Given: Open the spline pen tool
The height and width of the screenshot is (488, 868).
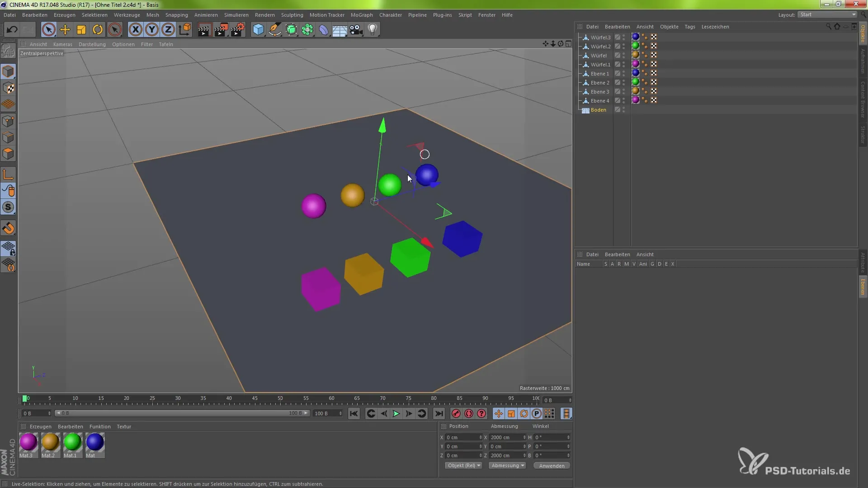Looking at the screenshot, I should (274, 30).
